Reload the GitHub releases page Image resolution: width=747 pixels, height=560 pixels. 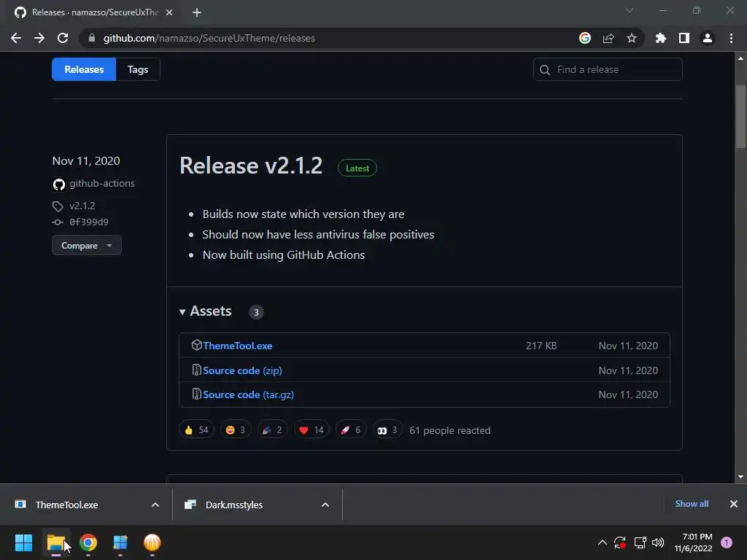point(63,38)
